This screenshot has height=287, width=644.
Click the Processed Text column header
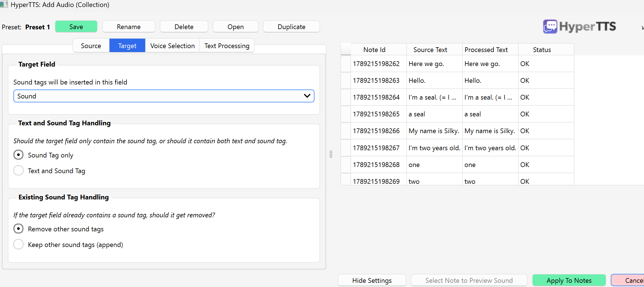coord(490,50)
